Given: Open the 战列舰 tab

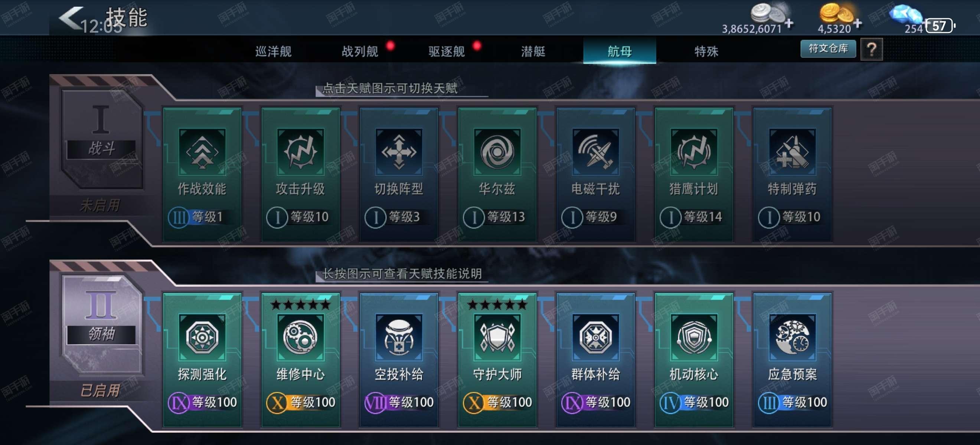Looking at the screenshot, I should click(360, 51).
